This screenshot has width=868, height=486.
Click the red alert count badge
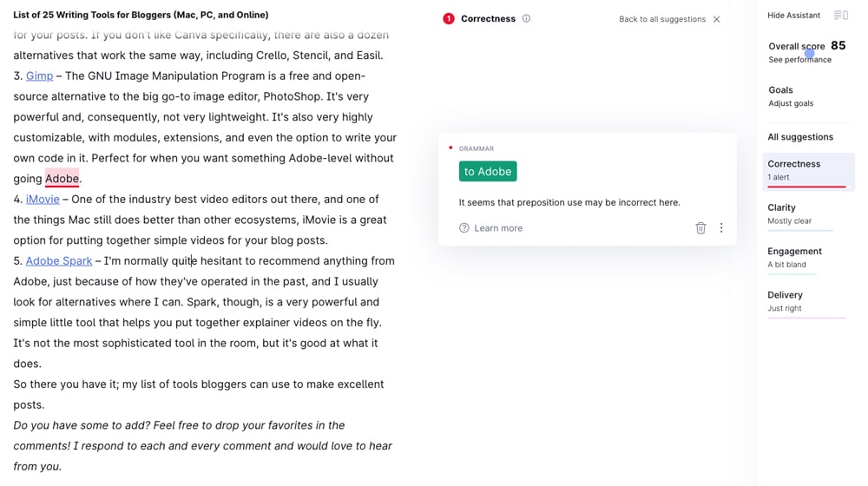448,18
